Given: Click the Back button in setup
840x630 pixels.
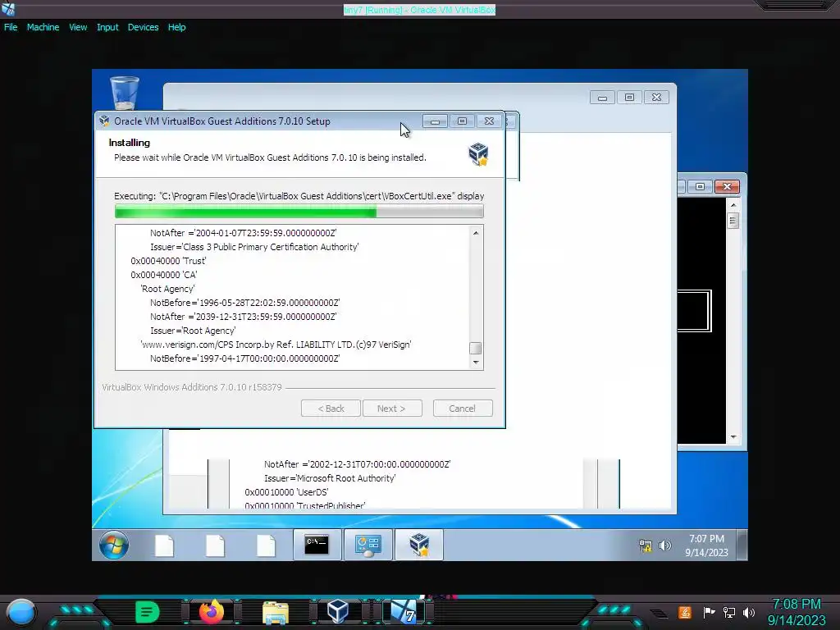Looking at the screenshot, I should (331, 409).
